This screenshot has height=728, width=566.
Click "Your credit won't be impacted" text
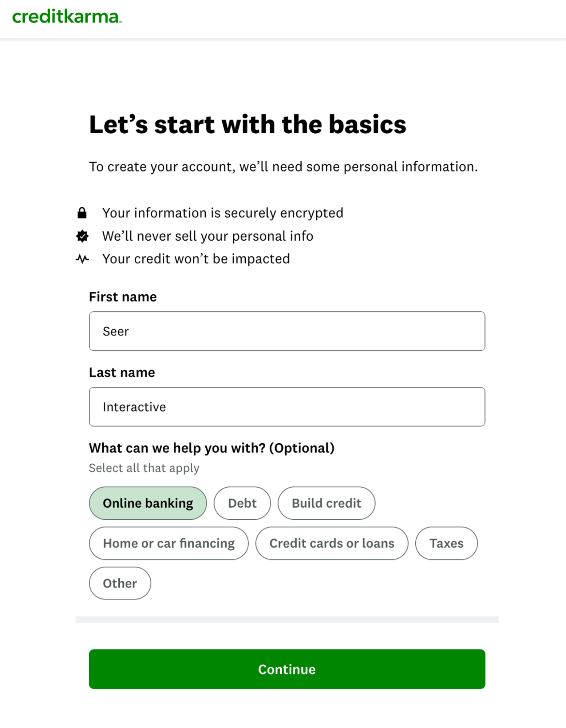[196, 259]
